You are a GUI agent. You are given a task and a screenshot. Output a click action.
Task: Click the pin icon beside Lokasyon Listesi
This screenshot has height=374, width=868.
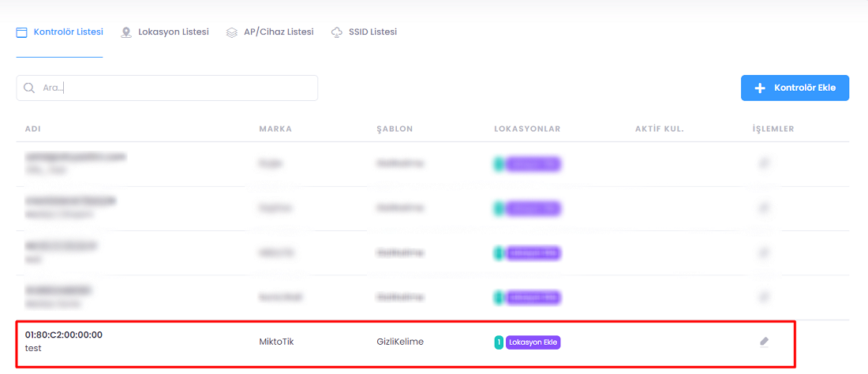pyautogui.click(x=126, y=32)
